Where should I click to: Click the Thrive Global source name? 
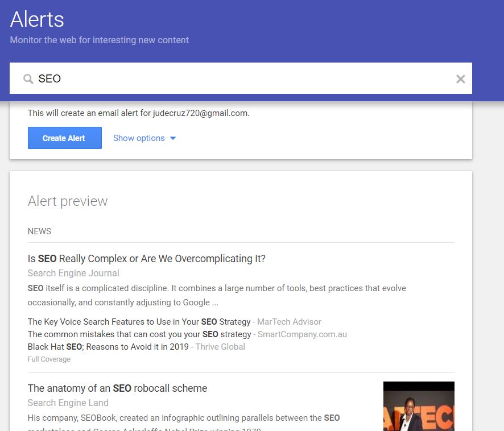click(220, 347)
